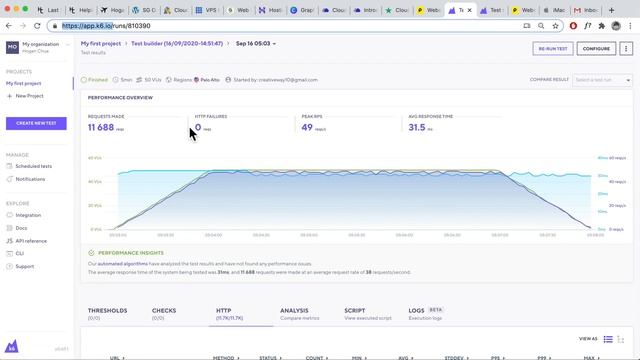Bookmark this page with the star icon
The image size is (640, 360).
[x=555, y=26]
